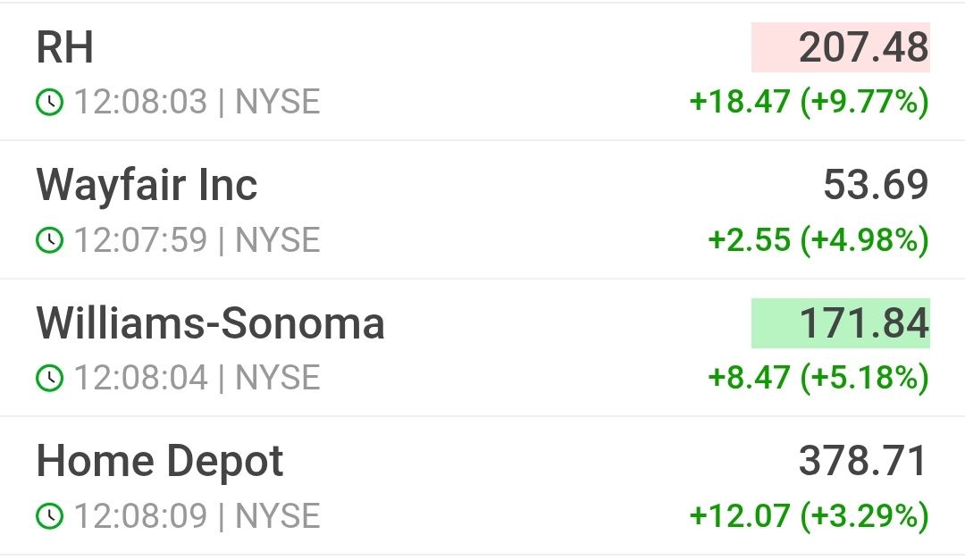Screen dimensions: 965x560
Task: Click the clock icon beside RH timestamp
Action: coord(50,102)
